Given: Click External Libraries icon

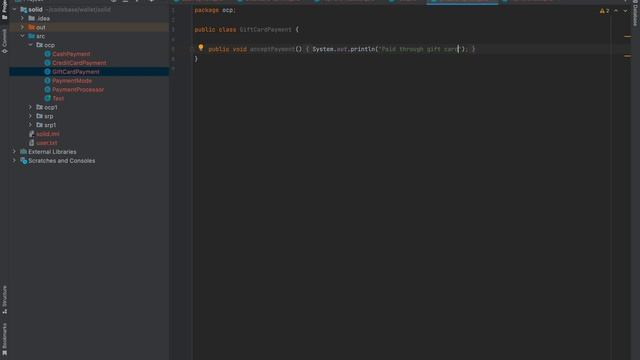Looking at the screenshot, I should click(x=23, y=152).
